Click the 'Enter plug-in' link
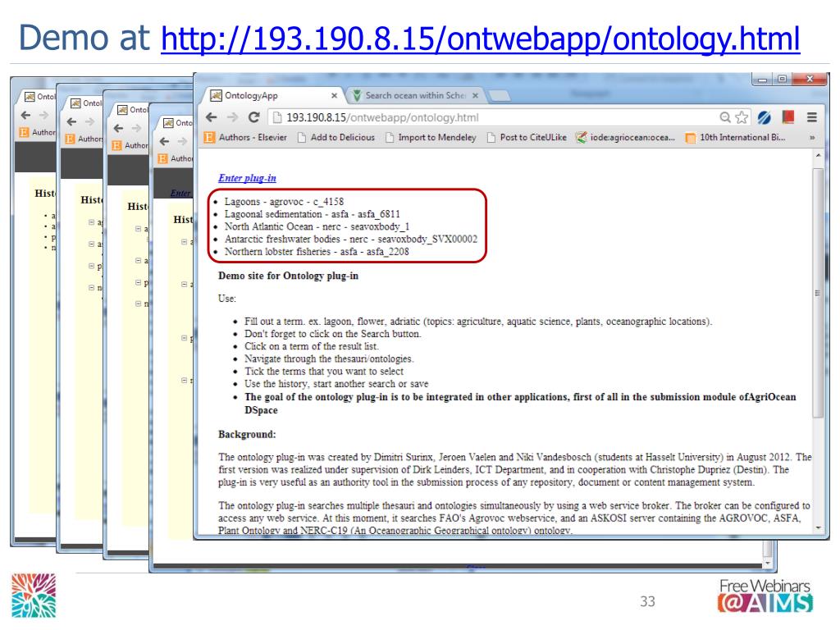This screenshot has width=840, height=630. click(x=247, y=178)
